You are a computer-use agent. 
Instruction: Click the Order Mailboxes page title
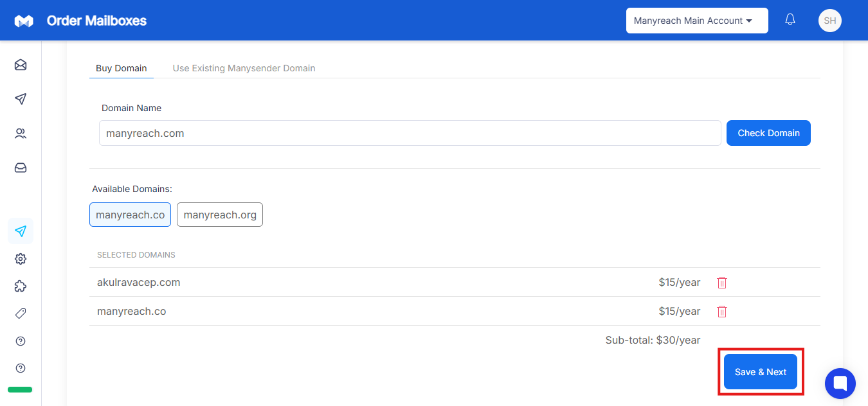96,21
